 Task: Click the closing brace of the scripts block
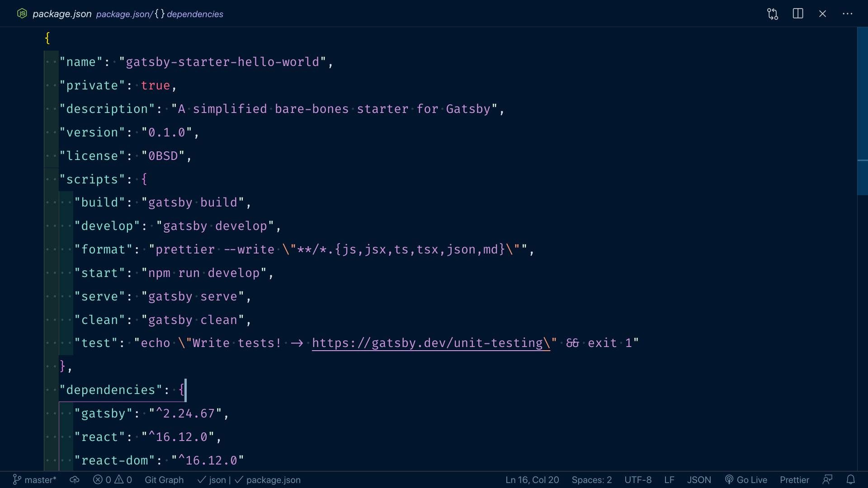coord(62,366)
